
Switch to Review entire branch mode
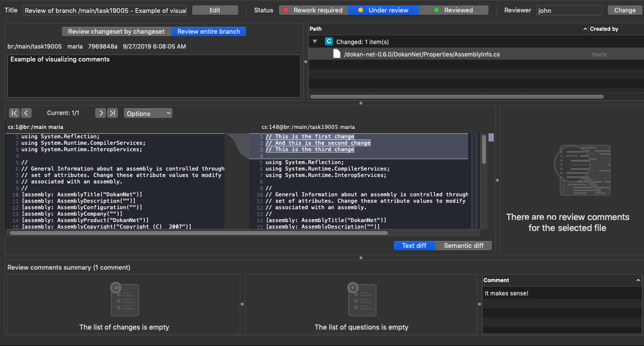tap(209, 31)
